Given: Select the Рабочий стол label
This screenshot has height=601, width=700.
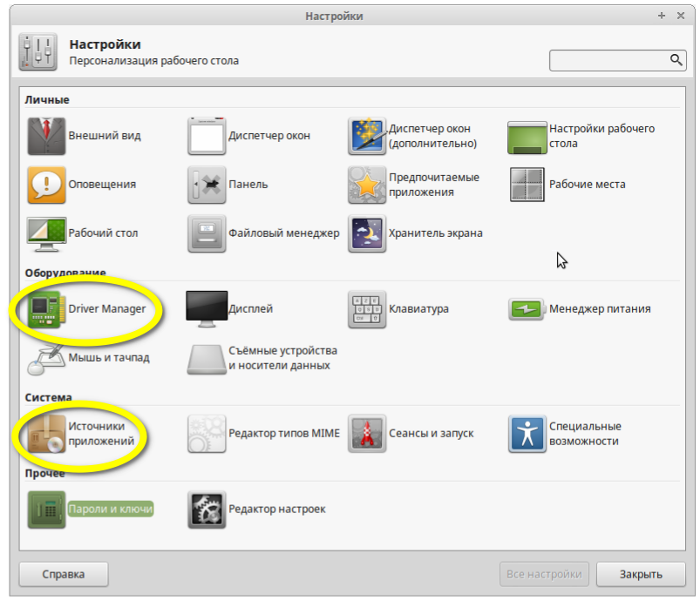Looking at the screenshot, I should [x=103, y=233].
